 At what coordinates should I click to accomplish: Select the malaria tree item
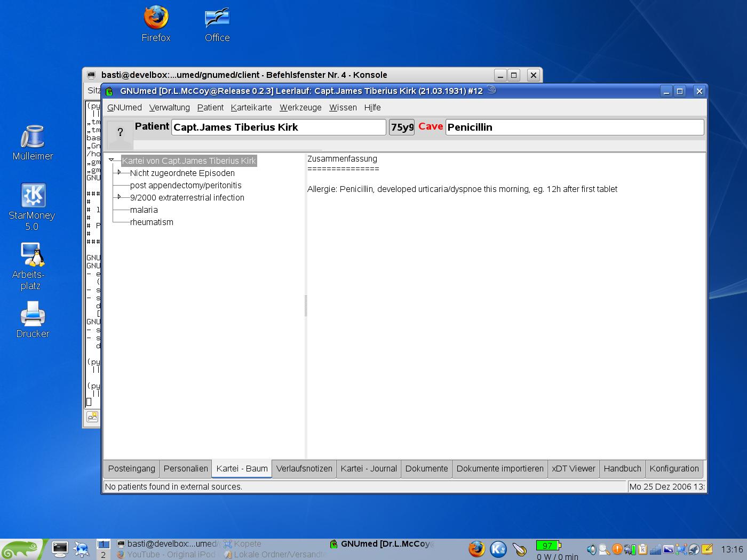[x=144, y=210]
